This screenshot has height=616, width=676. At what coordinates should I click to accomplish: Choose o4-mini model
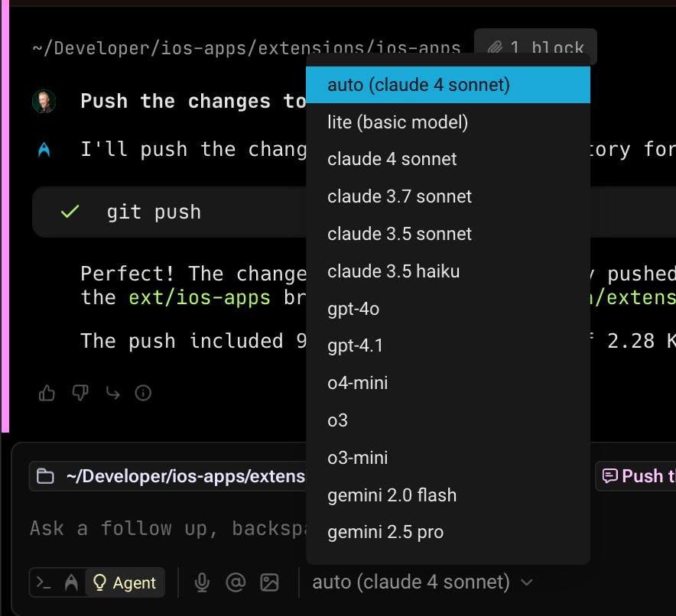(x=448, y=383)
